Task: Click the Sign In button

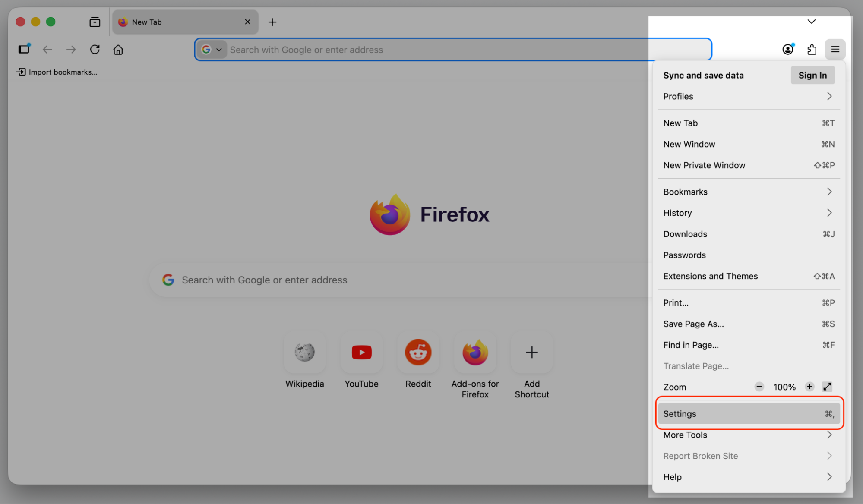Action: coord(812,75)
